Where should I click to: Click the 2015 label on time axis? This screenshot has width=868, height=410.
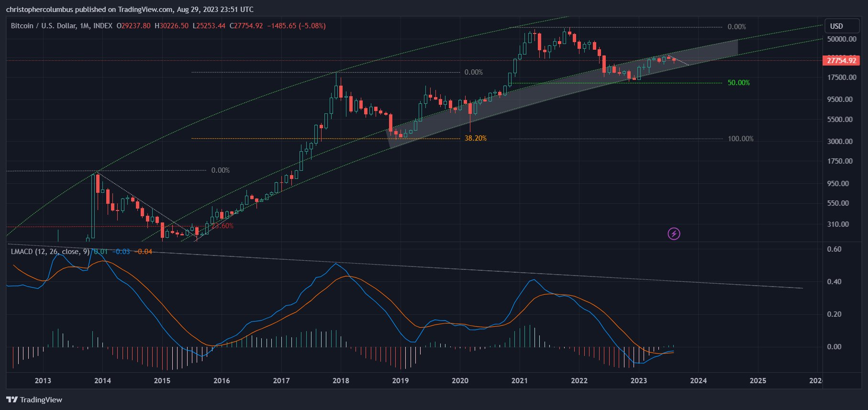click(162, 381)
